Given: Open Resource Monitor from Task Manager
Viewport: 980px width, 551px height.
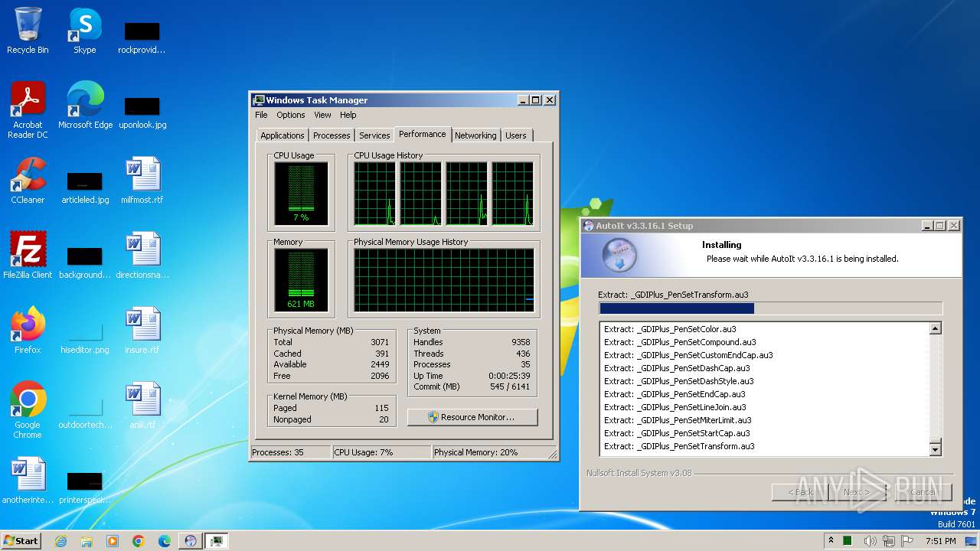Looking at the screenshot, I should (x=472, y=417).
